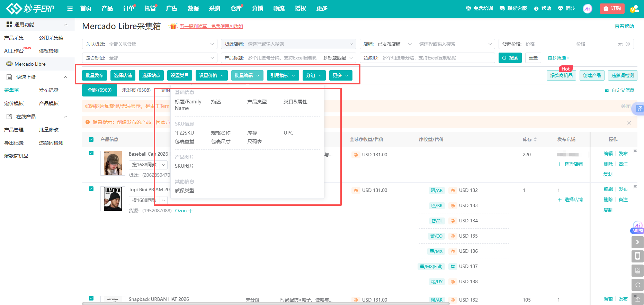The image size is (644, 305).
Task: Select 标题/Family Name in batch edit menu
Action: pos(188,105)
